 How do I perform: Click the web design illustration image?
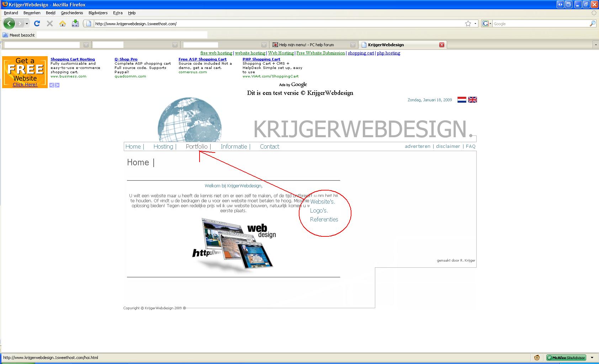pyautogui.click(x=234, y=245)
